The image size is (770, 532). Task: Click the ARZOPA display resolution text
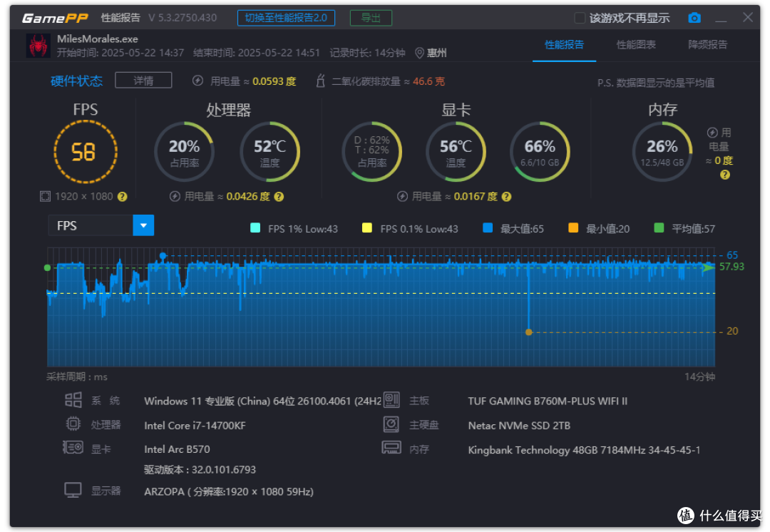(229, 491)
